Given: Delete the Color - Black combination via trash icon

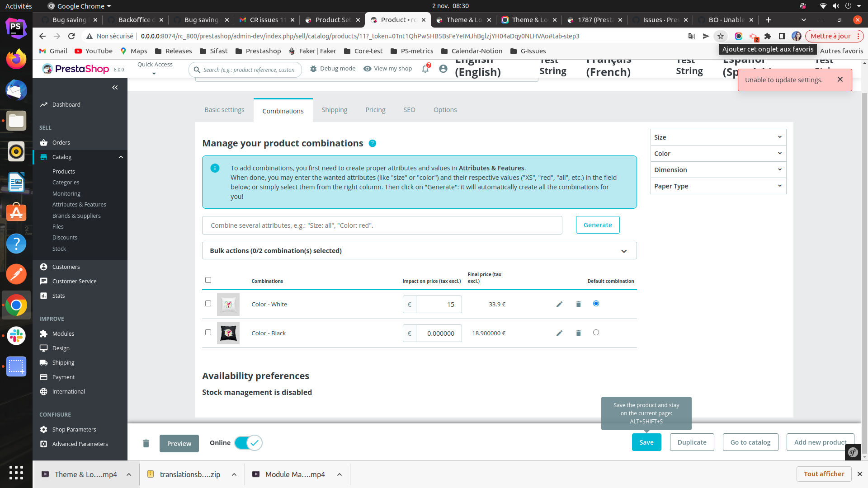Looking at the screenshot, I should [x=578, y=333].
